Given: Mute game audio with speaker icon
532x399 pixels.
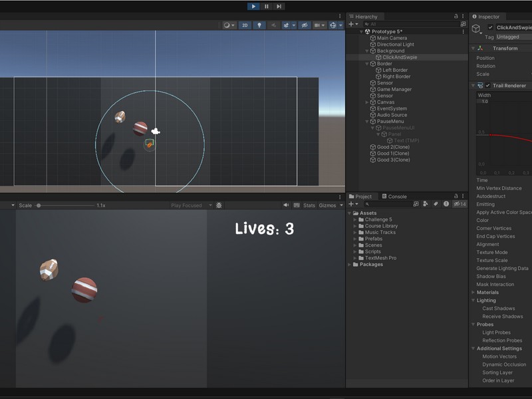Looking at the screenshot, I should click(286, 205).
